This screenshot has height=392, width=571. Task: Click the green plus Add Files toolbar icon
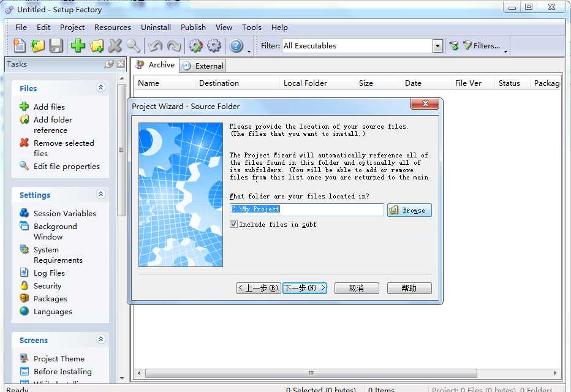point(78,46)
